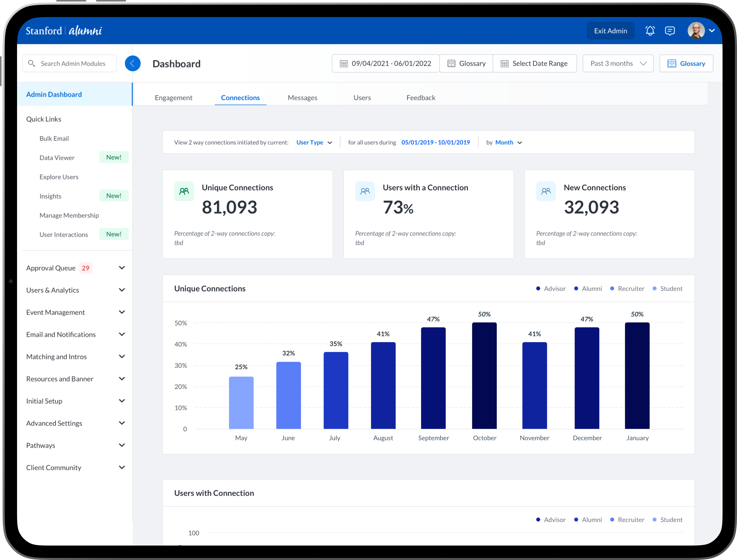The image size is (737, 560).
Task: Expand the Approval Queue section
Action: tap(122, 268)
